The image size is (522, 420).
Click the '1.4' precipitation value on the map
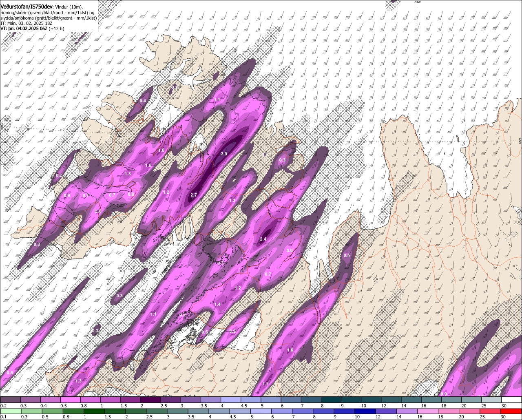217,304
